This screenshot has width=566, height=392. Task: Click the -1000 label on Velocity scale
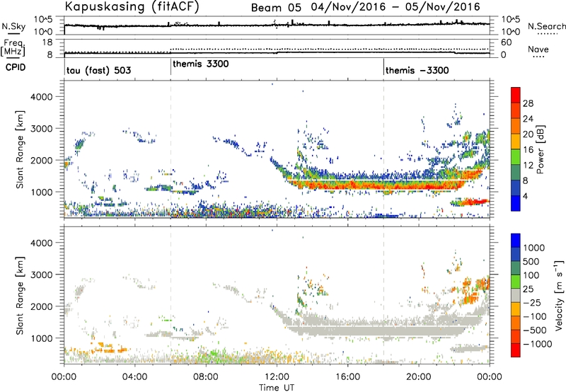(x=538, y=344)
